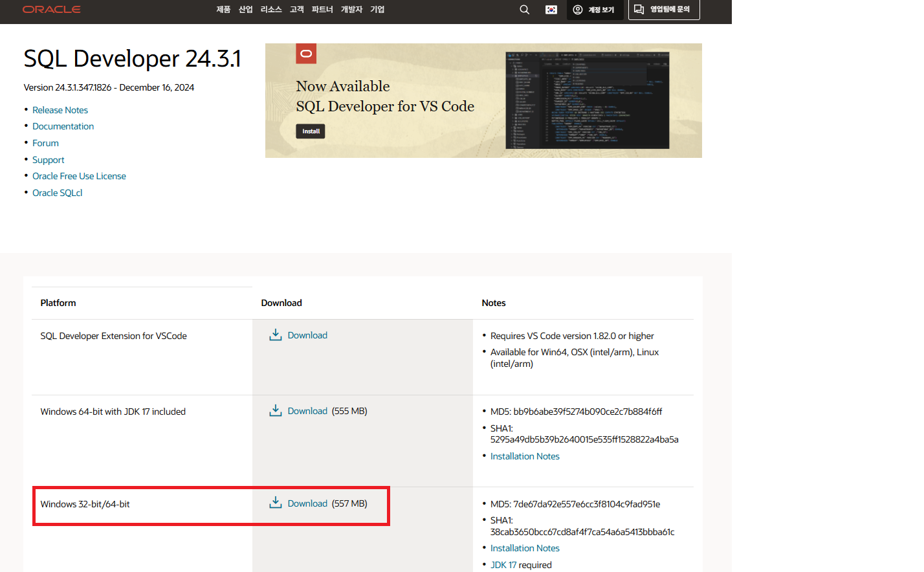This screenshot has width=924, height=572.
Task: Click the red Oracle icon on banner
Action: (306, 53)
